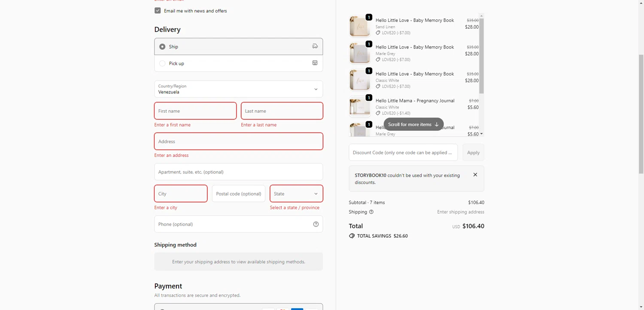Click the Apply discount button

click(473, 153)
